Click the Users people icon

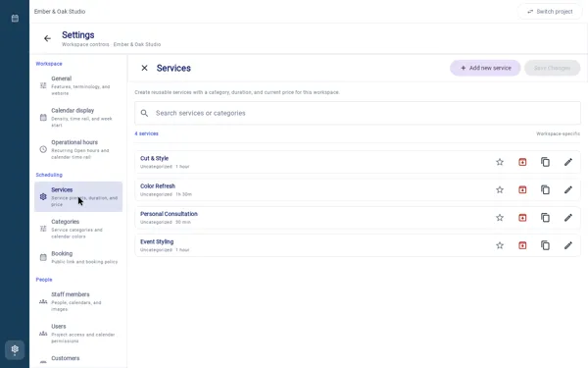click(x=43, y=334)
